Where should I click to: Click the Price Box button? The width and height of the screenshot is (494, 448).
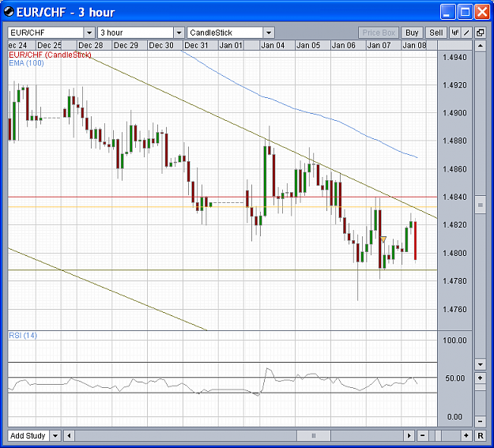click(x=379, y=32)
